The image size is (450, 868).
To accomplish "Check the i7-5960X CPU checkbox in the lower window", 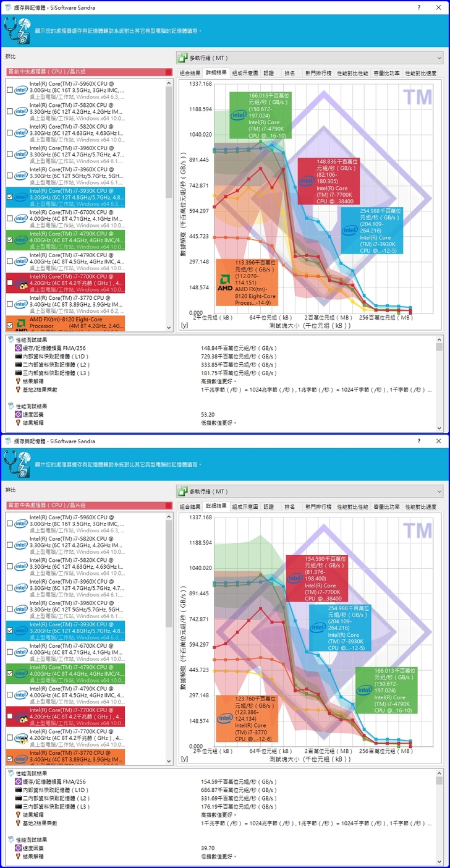I will click(x=9, y=524).
